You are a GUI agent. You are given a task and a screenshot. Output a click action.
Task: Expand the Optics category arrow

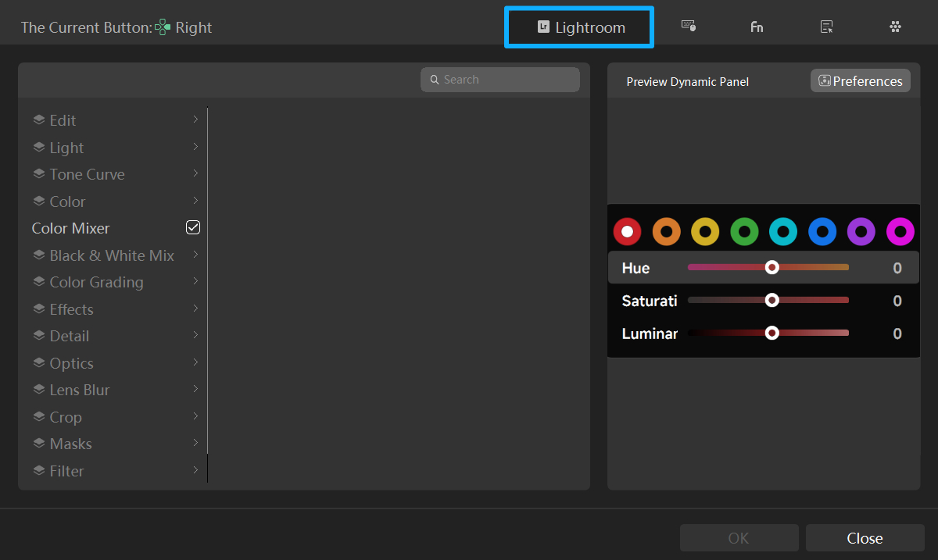pos(195,362)
